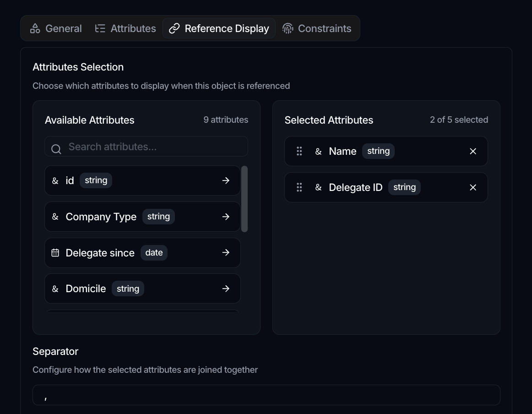
Task: Grab the drag handle of Name
Action: click(x=299, y=151)
